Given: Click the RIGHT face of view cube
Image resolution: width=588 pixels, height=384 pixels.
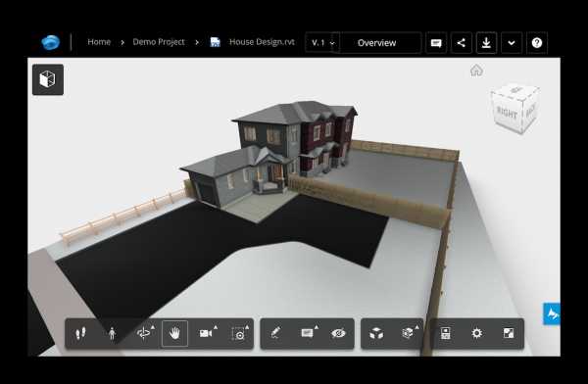Looking at the screenshot, I should click(507, 112).
